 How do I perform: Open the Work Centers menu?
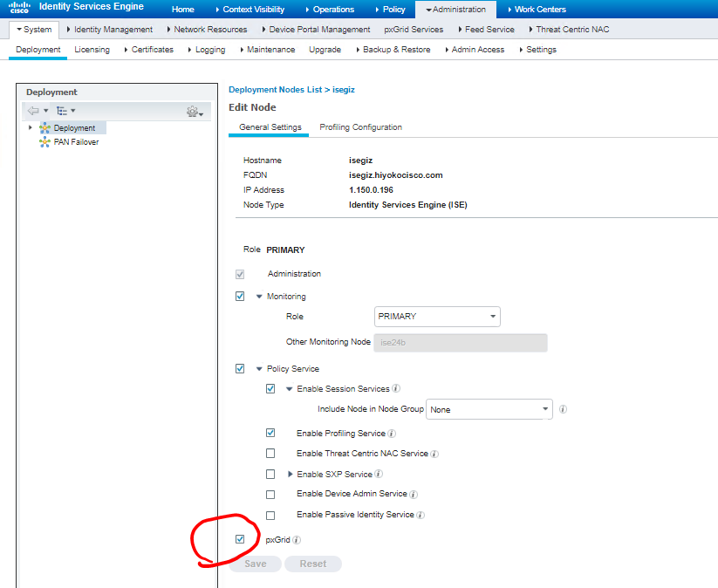537,9
